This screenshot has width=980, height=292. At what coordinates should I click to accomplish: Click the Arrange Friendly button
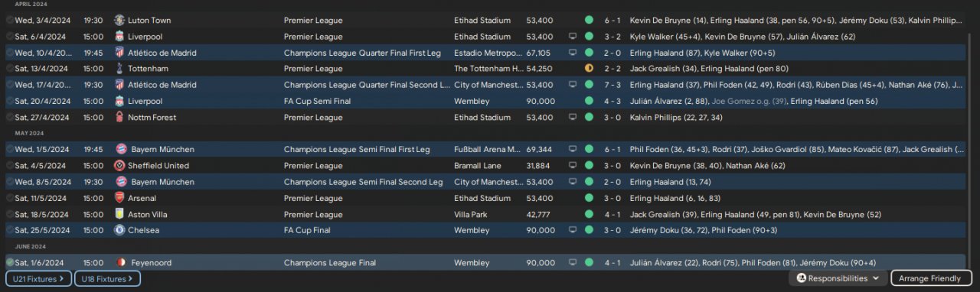coord(930,278)
